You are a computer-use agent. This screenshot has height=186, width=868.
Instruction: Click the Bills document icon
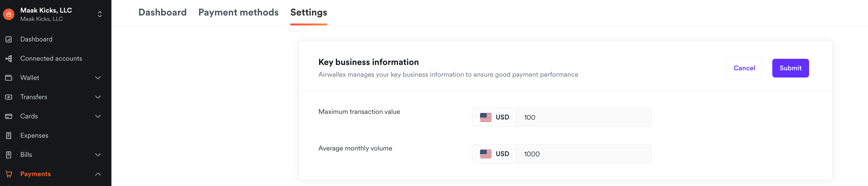pyautogui.click(x=9, y=155)
